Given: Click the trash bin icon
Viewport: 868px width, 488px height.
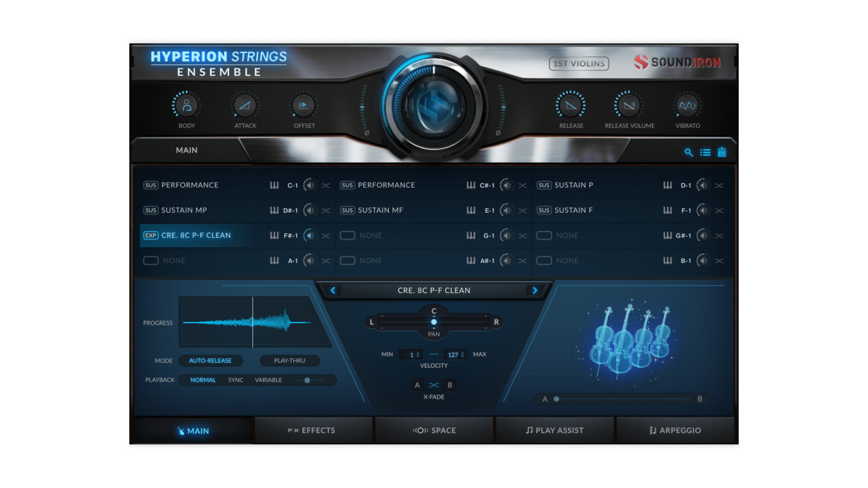Looking at the screenshot, I should (x=722, y=152).
